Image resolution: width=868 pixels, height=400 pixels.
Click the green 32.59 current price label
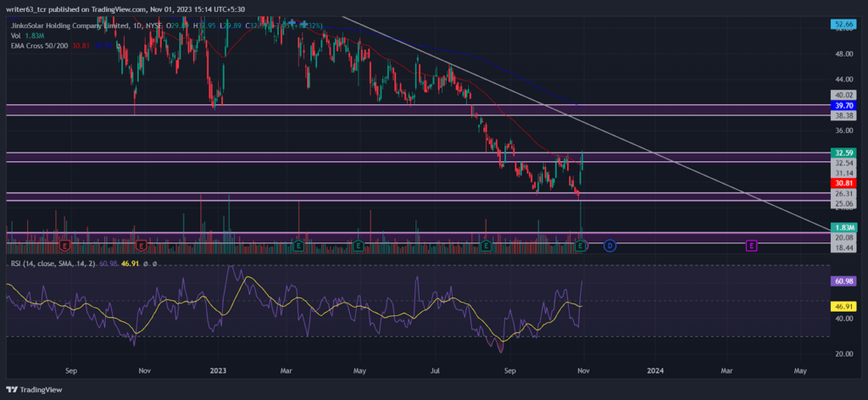click(x=843, y=153)
